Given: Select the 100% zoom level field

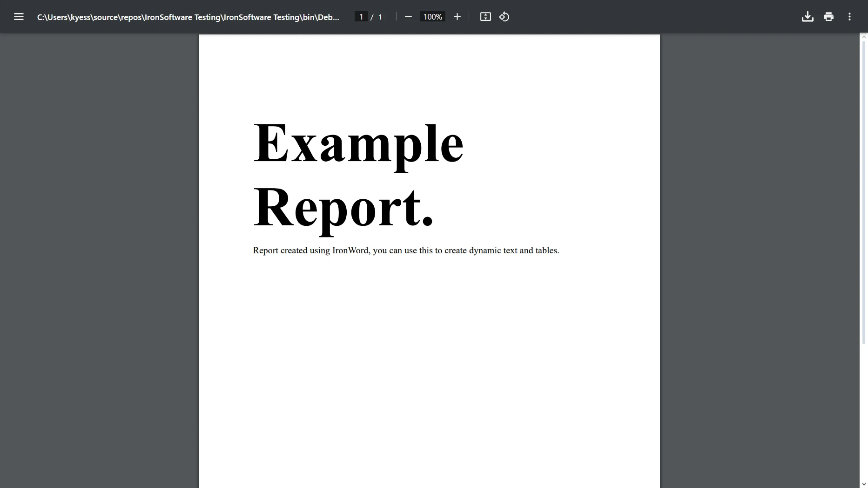Looking at the screenshot, I should click(x=432, y=17).
